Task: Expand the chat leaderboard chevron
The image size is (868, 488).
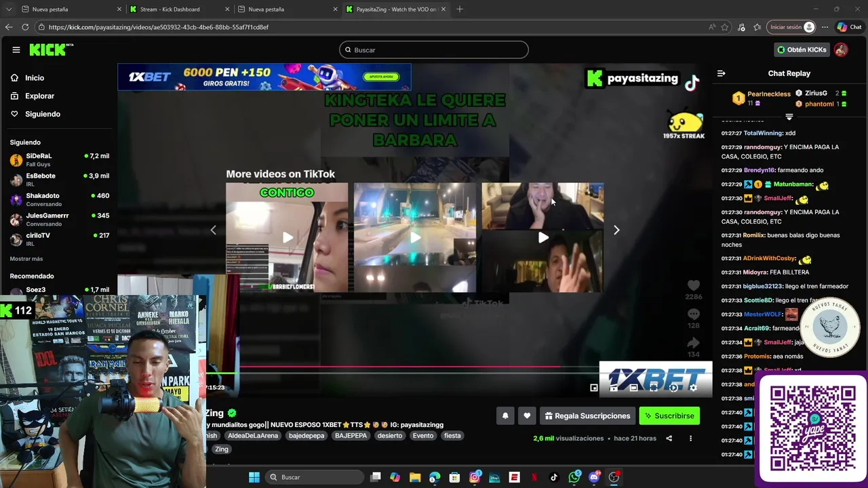Action: (x=789, y=117)
